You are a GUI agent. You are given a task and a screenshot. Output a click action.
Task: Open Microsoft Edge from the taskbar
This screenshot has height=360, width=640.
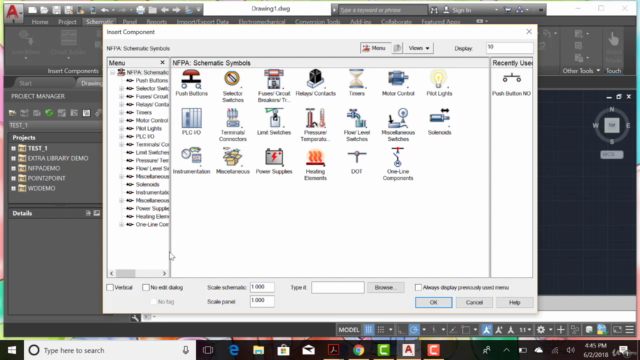[x=233, y=350]
